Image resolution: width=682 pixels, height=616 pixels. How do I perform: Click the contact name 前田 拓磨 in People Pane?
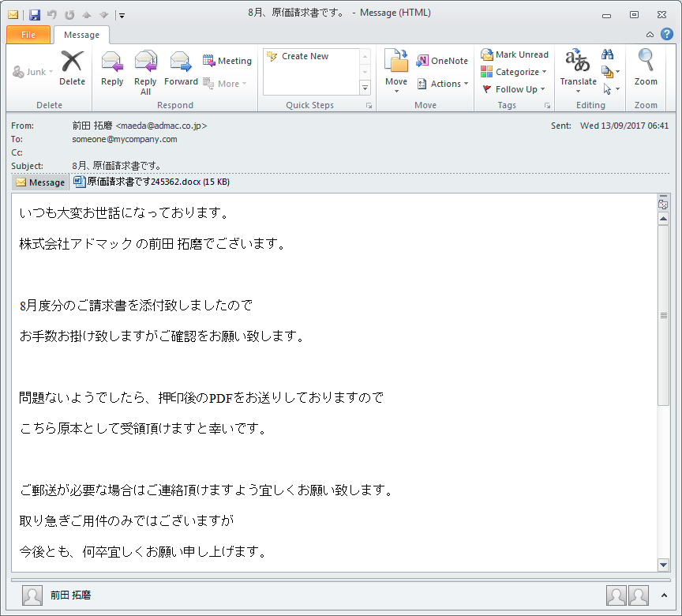coord(70,595)
